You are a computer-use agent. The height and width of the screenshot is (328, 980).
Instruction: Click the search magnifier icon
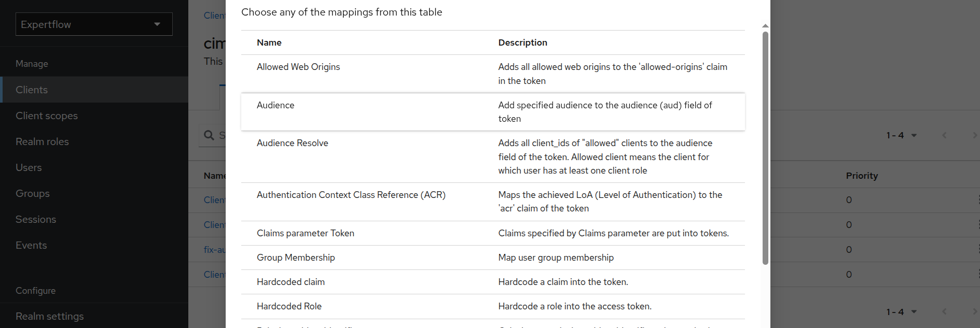209,135
